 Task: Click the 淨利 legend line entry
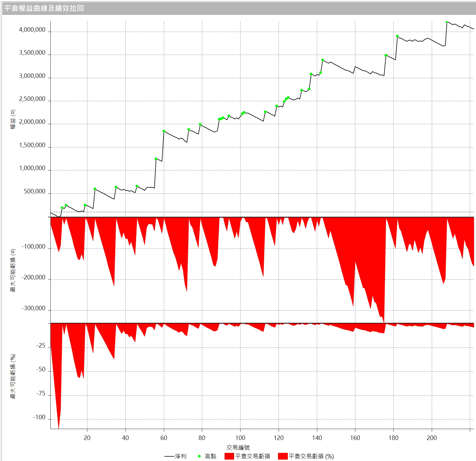coord(175,456)
